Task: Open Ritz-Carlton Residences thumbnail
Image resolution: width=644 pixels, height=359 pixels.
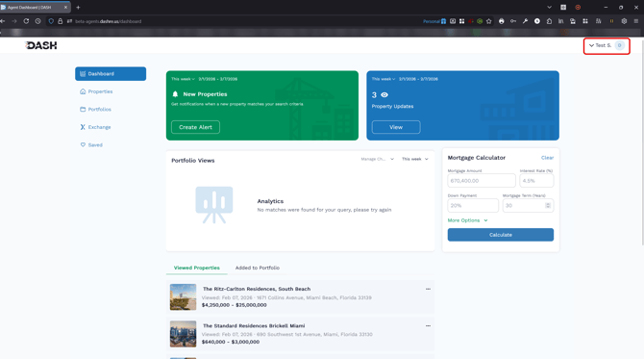Action: [x=184, y=296]
